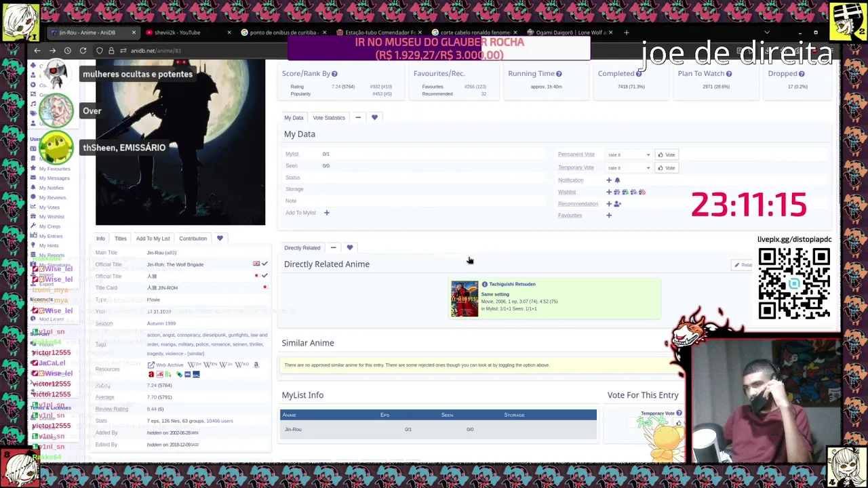The width and height of the screenshot is (868, 488).
Task: Click the plus icon for Wishlist
Action: pyautogui.click(x=609, y=192)
